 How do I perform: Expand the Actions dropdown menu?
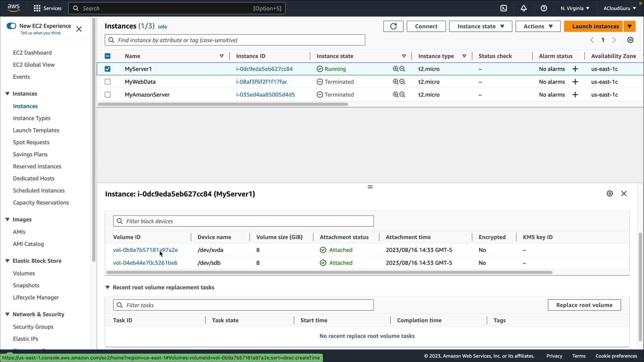pos(538,26)
